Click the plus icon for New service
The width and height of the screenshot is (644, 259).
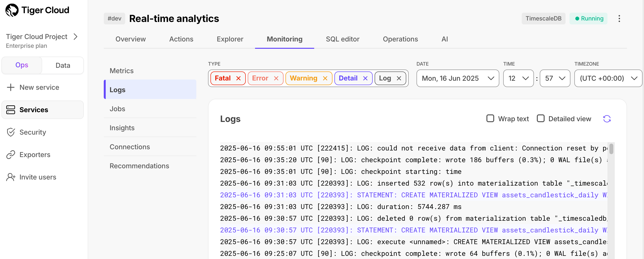click(x=11, y=87)
